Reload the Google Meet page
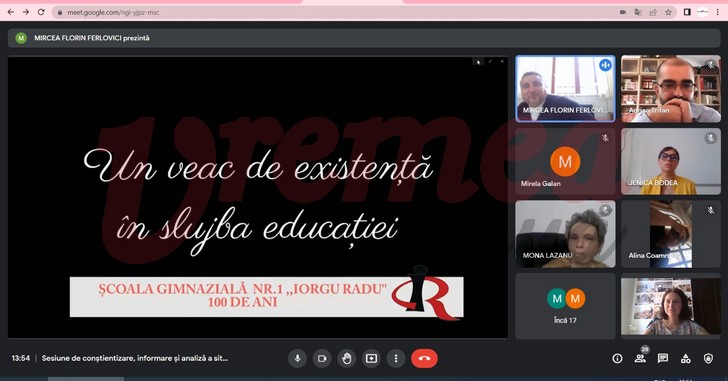This screenshot has width=728, height=381. [x=41, y=12]
